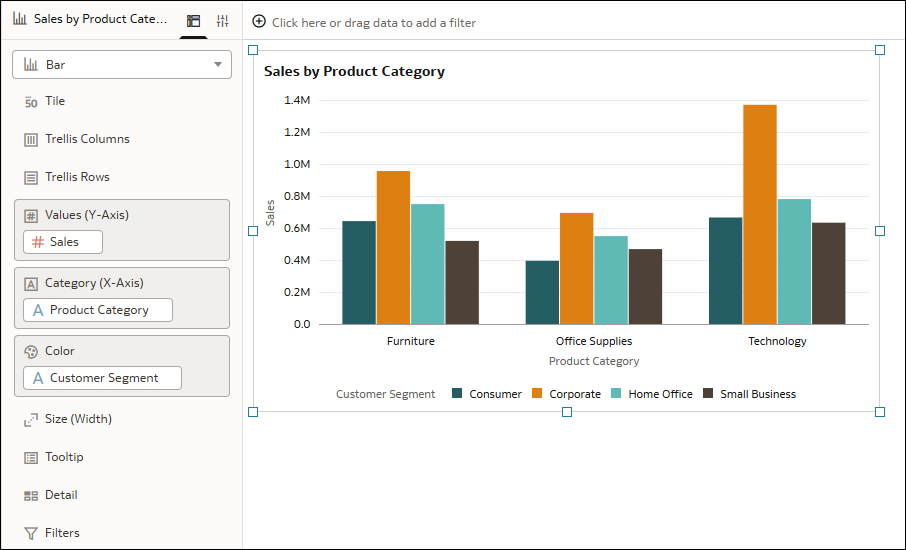Image resolution: width=906 pixels, height=550 pixels.
Task: Open the Bar visualization type dropdown
Action: [x=122, y=65]
